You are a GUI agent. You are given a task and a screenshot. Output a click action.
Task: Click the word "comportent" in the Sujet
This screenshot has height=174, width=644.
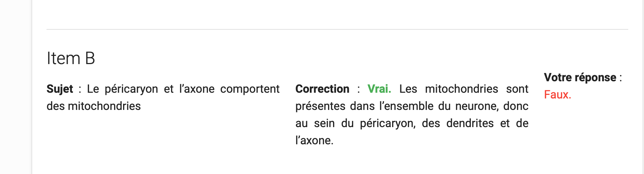point(250,89)
